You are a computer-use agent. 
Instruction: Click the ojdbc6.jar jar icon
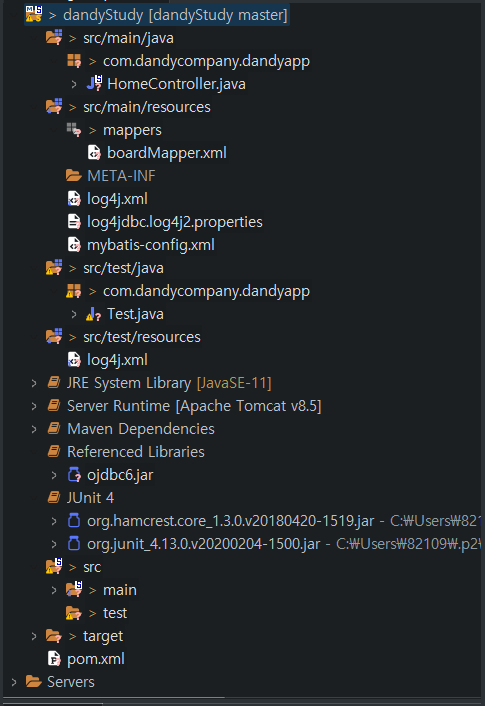coord(74,475)
